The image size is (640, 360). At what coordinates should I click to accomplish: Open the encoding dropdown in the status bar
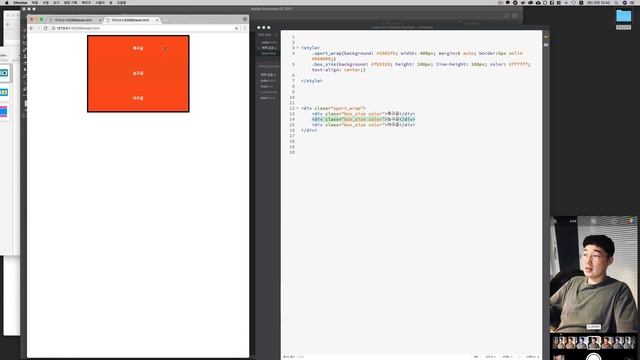pyautogui.click(x=490, y=357)
